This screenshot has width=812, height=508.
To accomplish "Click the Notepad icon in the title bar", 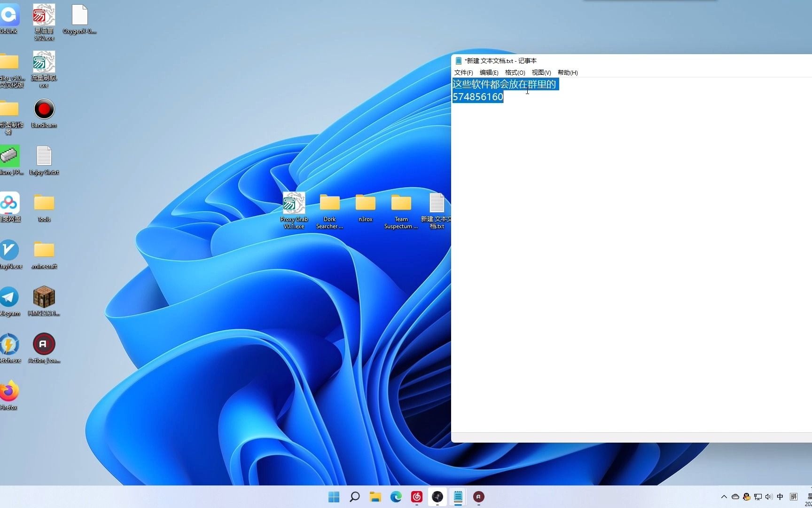I will coord(458,61).
